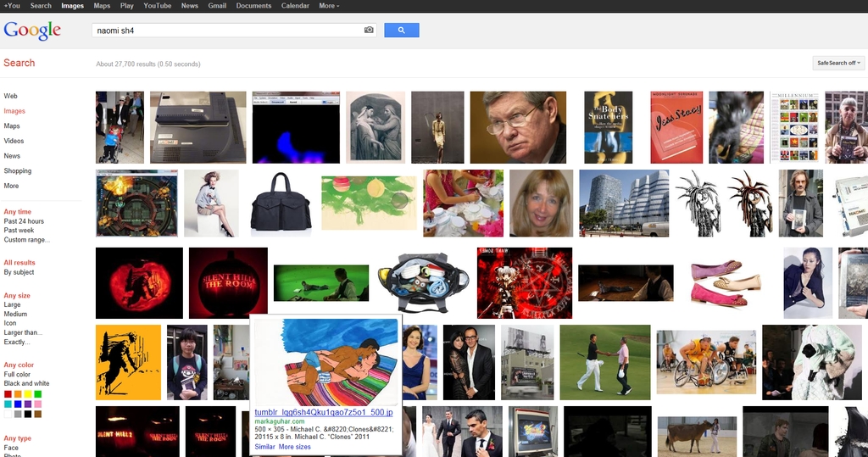The image size is (868, 457).
Task: Open +You in the top bar
Action: point(12,6)
